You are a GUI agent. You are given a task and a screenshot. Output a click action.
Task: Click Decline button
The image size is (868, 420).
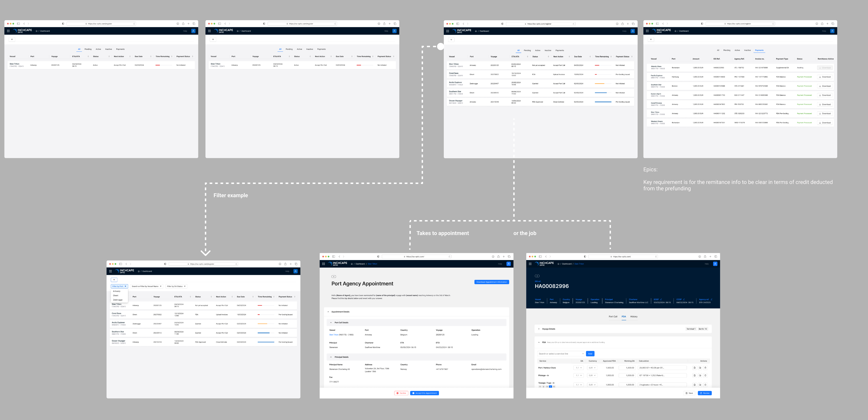pyautogui.click(x=401, y=393)
